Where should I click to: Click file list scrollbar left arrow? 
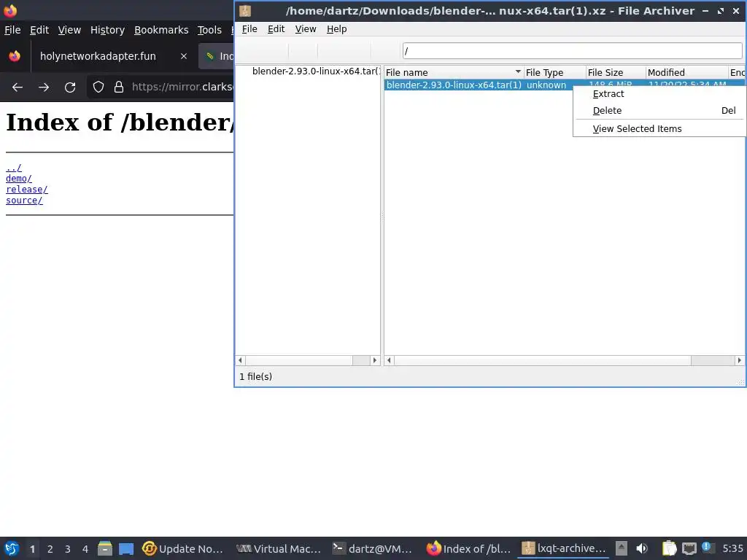[390, 360]
